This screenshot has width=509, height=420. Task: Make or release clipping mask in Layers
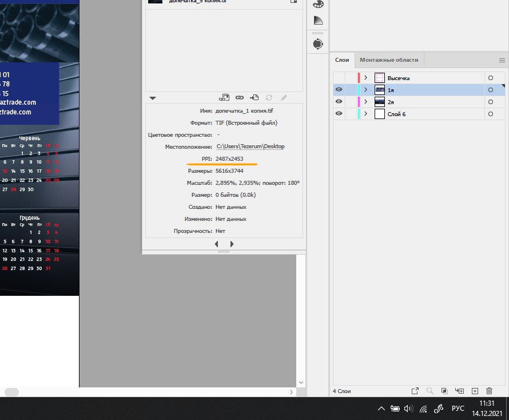coord(444,391)
